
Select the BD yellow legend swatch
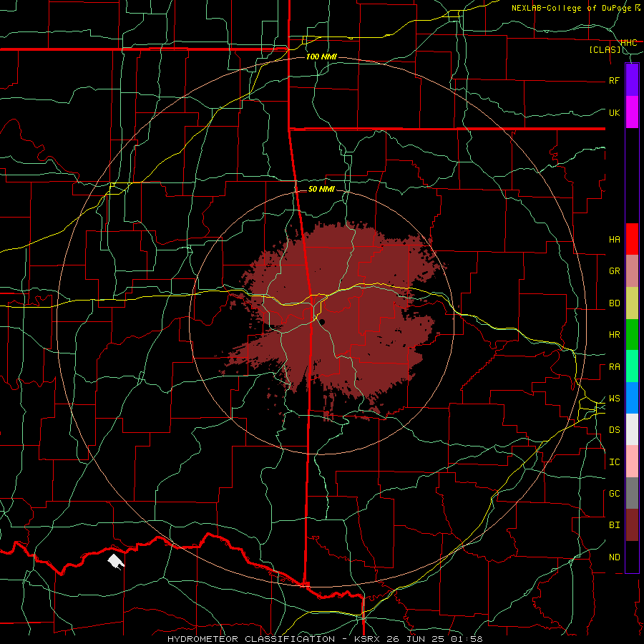(632, 303)
